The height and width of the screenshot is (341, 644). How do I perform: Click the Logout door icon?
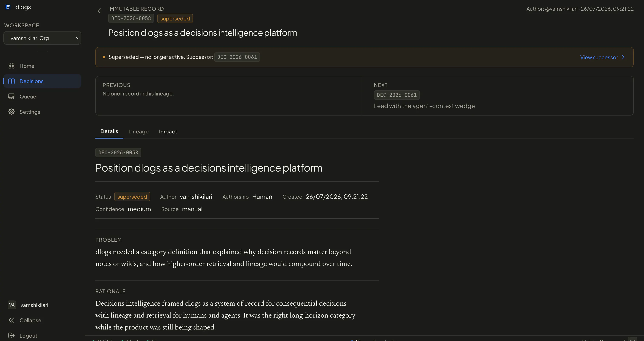tap(11, 335)
